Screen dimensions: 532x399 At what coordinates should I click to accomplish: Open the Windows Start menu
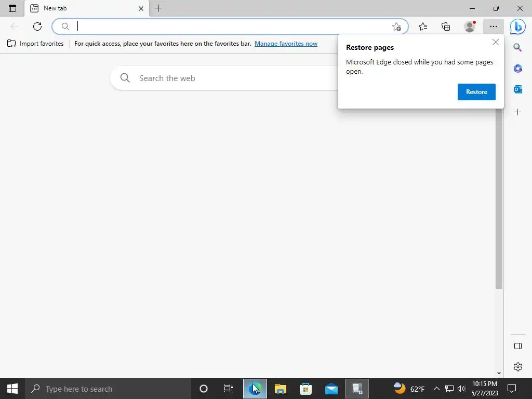[12, 389]
